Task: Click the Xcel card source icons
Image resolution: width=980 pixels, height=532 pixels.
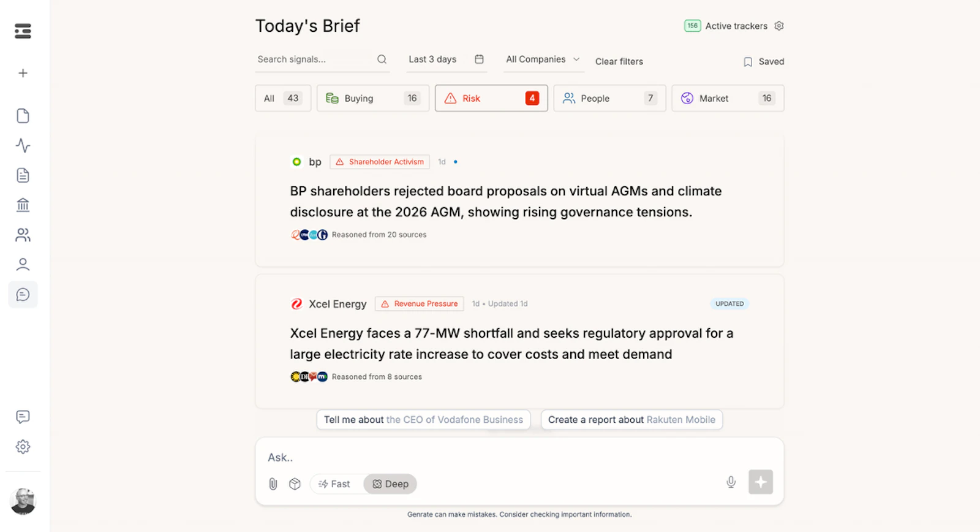Action: click(x=309, y=377)
